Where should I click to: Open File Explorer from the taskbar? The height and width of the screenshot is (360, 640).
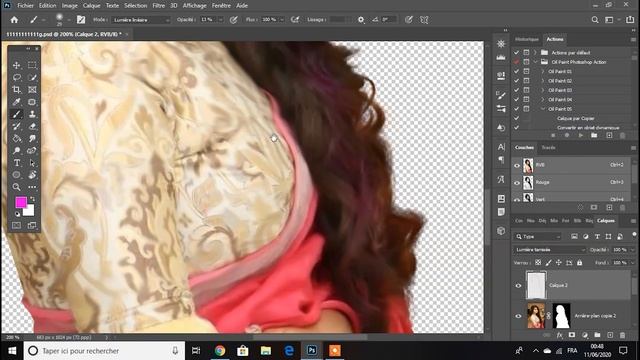click(266, 351)
